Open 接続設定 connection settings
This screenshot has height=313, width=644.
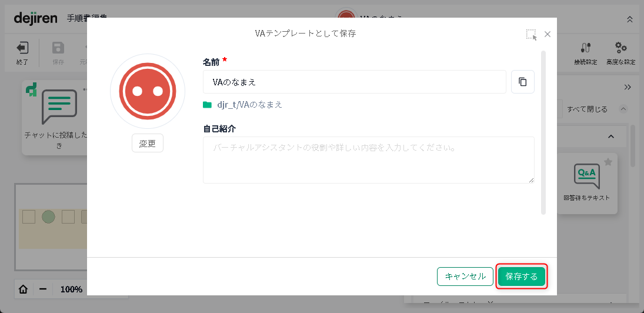(x=585, y=52)
